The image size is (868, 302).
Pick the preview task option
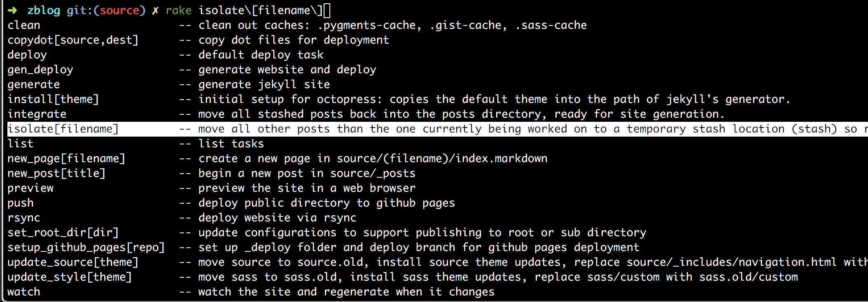pos(30,188)
